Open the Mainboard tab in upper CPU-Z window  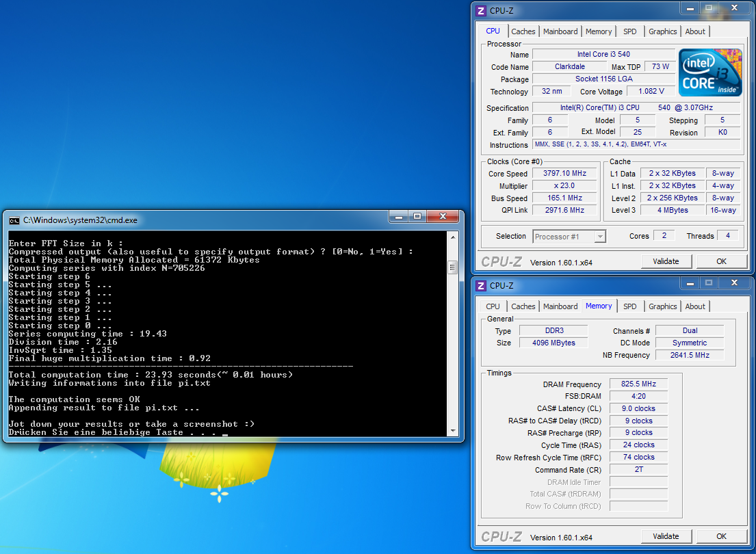click(560, 31)
